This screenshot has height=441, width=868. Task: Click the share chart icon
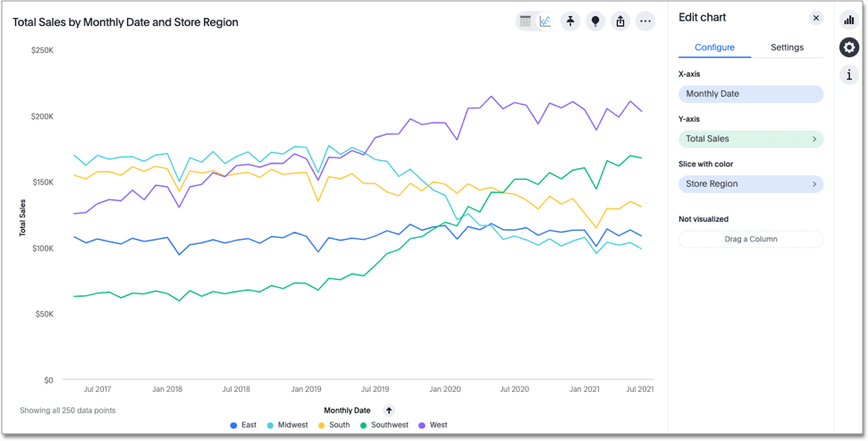tap(620, 21)
